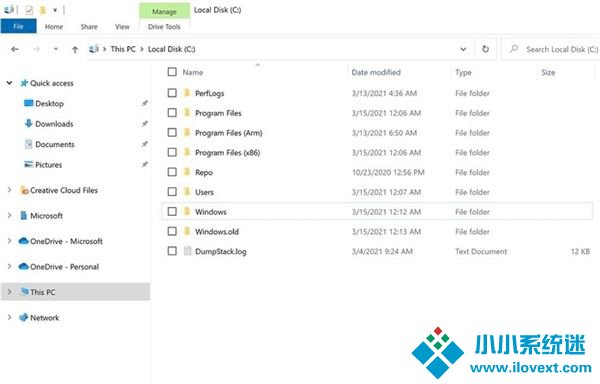Click This PC in the address bar

123,49
